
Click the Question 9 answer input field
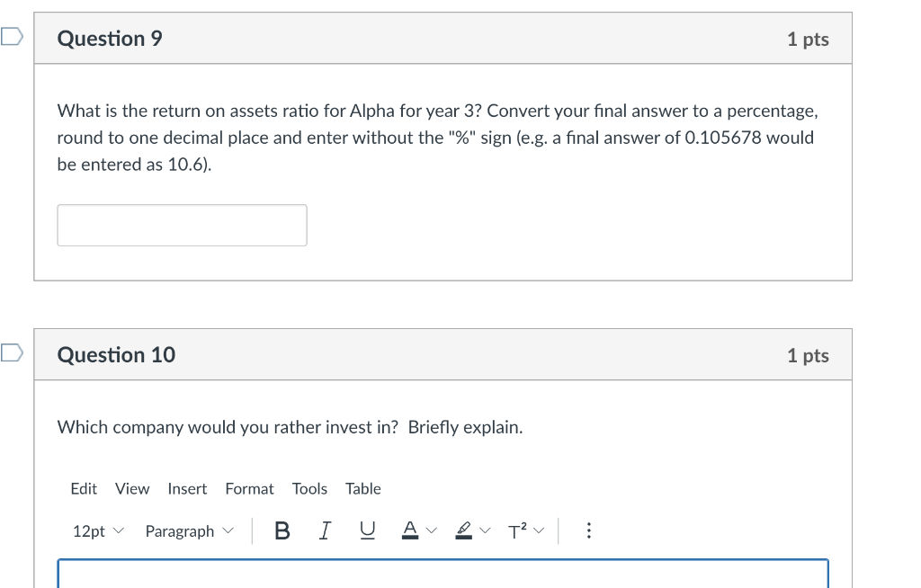point(182,225)
